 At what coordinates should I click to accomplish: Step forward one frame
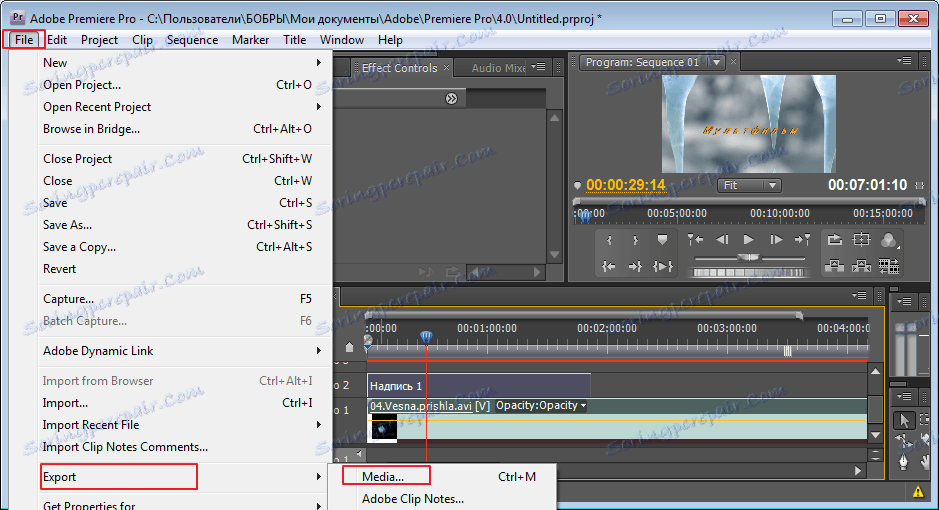[x=776, y=240]
